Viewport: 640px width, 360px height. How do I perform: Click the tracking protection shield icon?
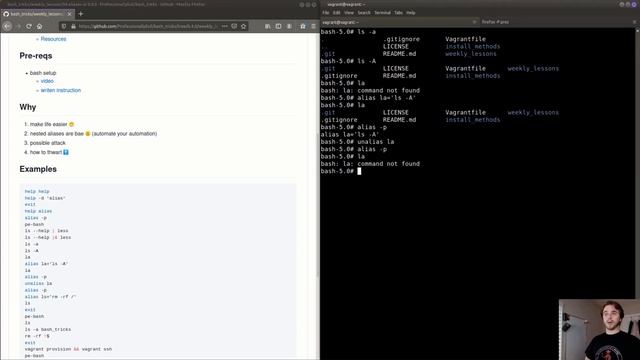(x=64, y=26)
